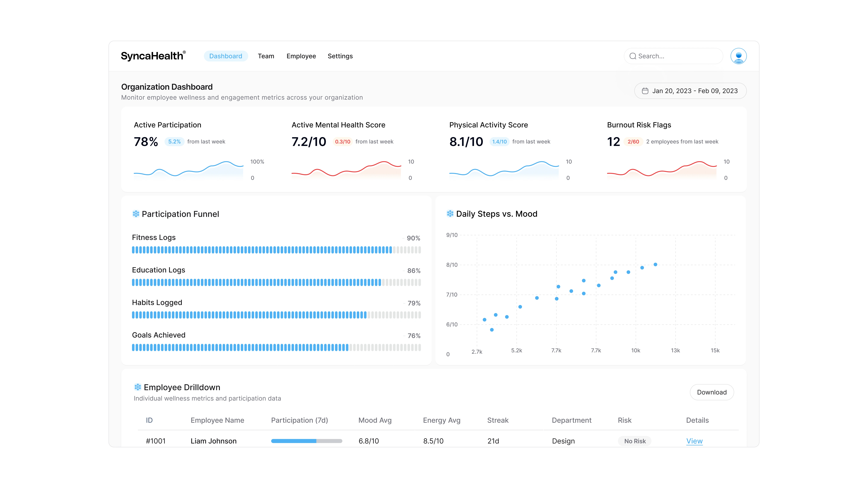
Task: Click the user profile avatar icon
Action: pos(738,56)
